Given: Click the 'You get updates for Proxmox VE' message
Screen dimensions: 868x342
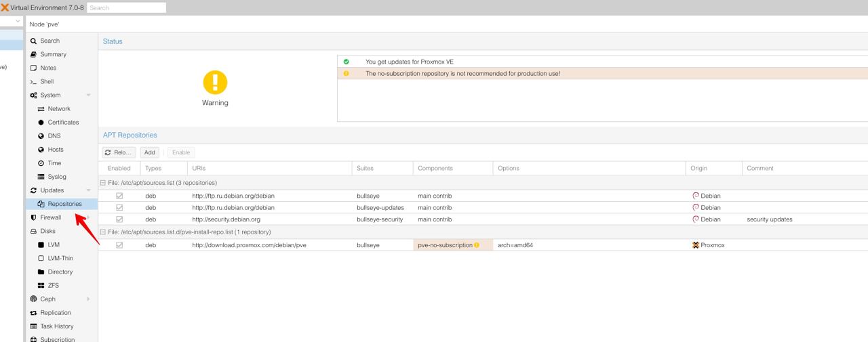Looking at the screenshot, I should [410, 62].
